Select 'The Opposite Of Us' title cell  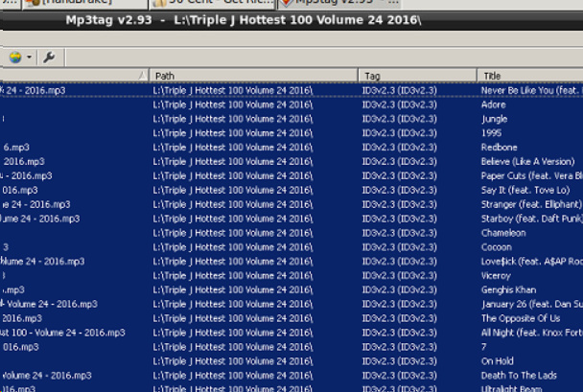click(x=521, y=318)
